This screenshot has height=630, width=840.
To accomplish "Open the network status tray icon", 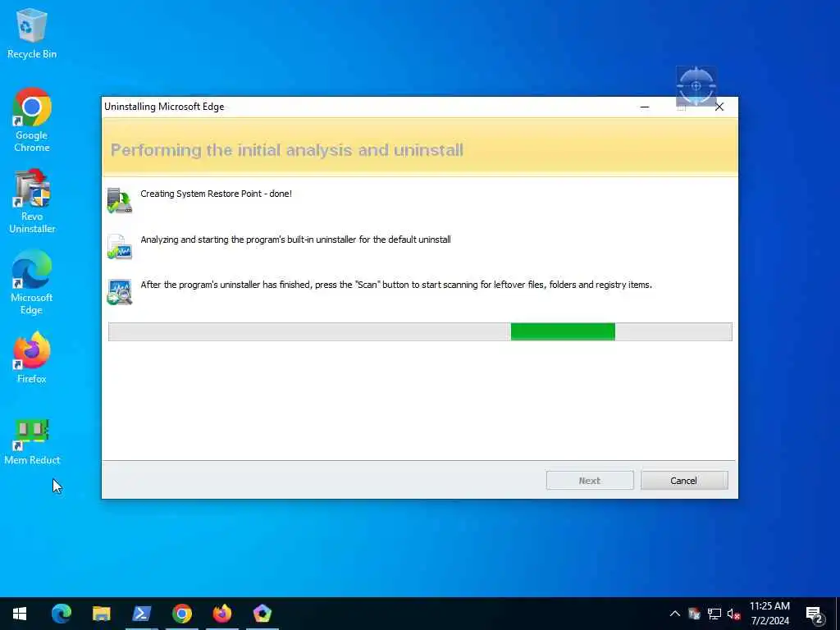I will coord(714,614).
